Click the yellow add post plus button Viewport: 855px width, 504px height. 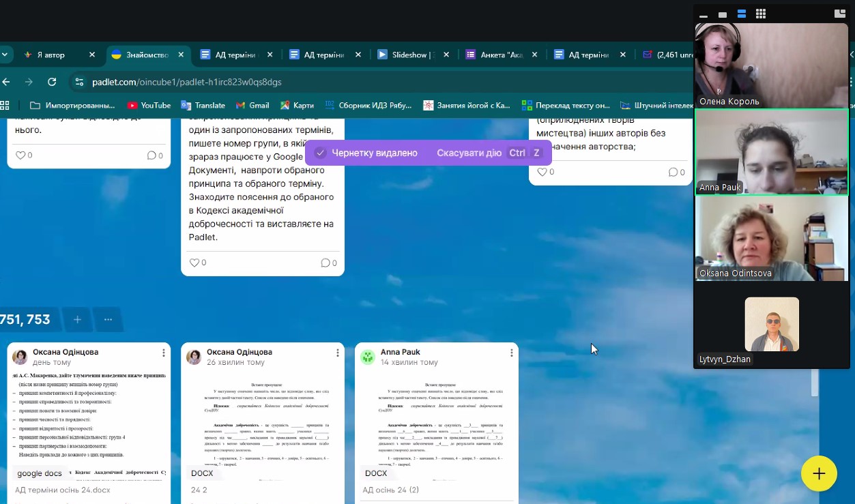point(819,473)
